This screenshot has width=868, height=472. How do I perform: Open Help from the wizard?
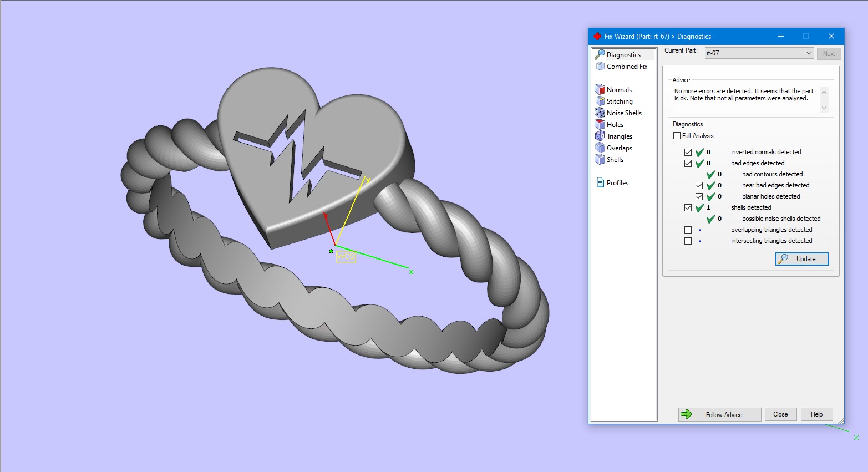point(817,414)
